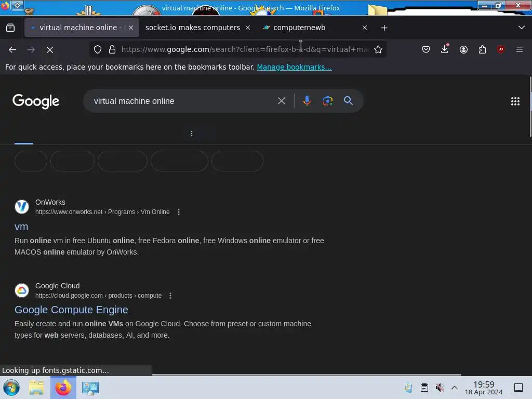
Task: Click the Google Cloud favicon
Action: (x=22, y=290)
